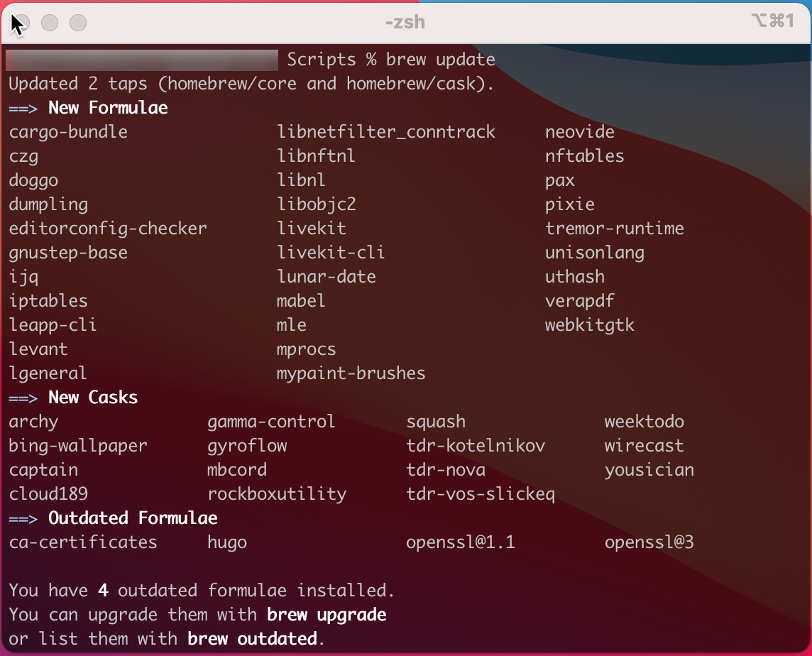Click the 'brew update' command at prompt

click(x=441, y=60)
